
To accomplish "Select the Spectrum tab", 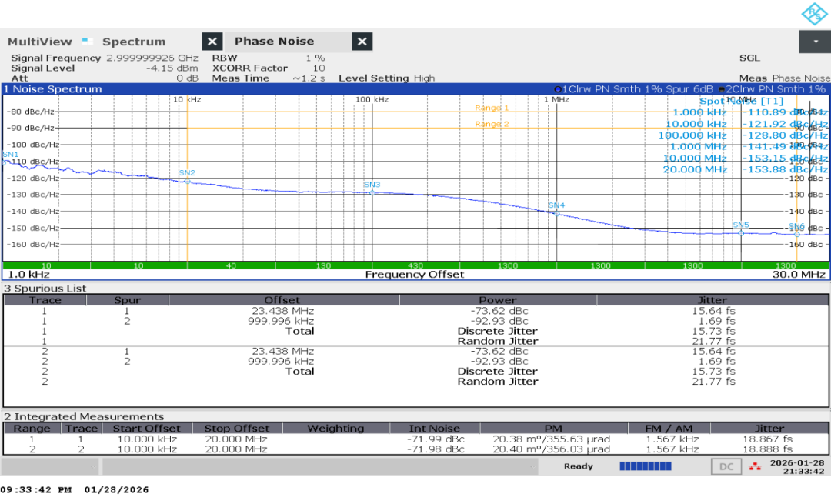I will click(134, 42).
